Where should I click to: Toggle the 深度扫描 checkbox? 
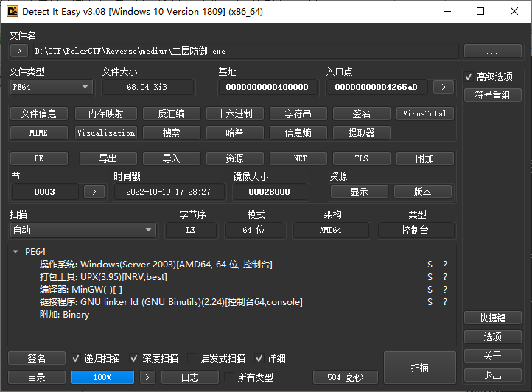pyautogui.click(x=134, y=358)
